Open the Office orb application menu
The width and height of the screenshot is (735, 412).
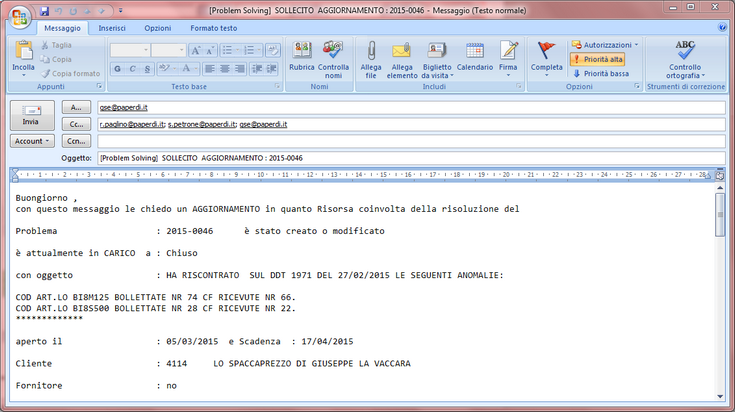click(20, 17)
